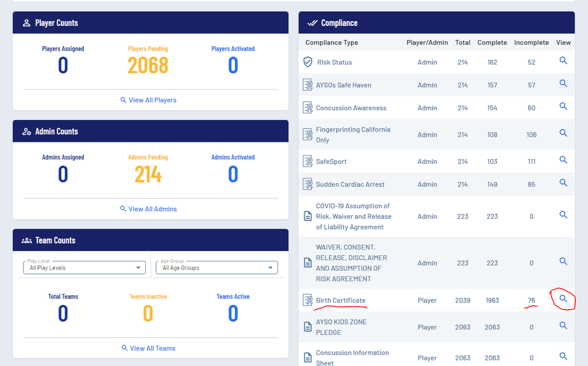Select Admins Pending count 214
Image resolution: width=588 pixels, height=366 pixels.
(148, 175)
